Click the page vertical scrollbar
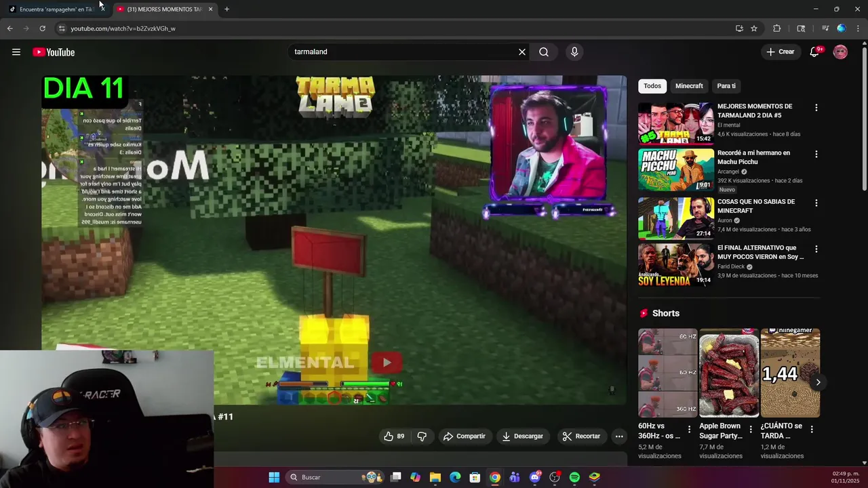The height and width of the screenshot is (488, 868). (x=864, y=119)
